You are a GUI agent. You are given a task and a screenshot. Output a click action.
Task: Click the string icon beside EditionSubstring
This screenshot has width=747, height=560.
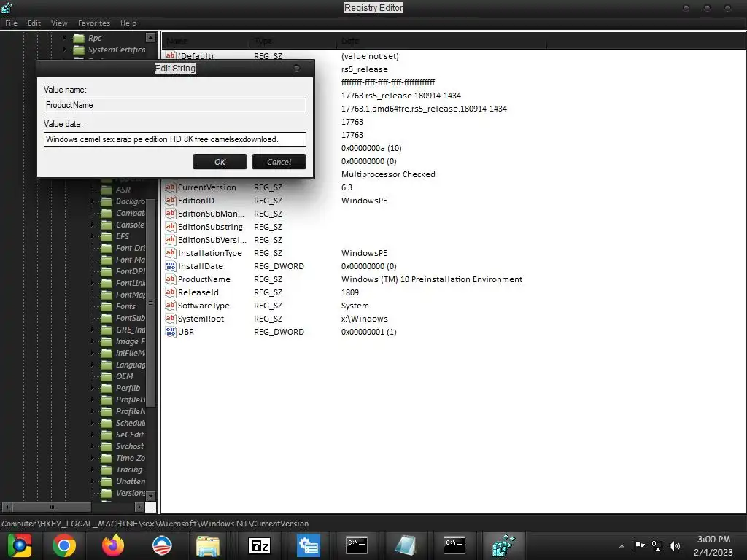170,227
